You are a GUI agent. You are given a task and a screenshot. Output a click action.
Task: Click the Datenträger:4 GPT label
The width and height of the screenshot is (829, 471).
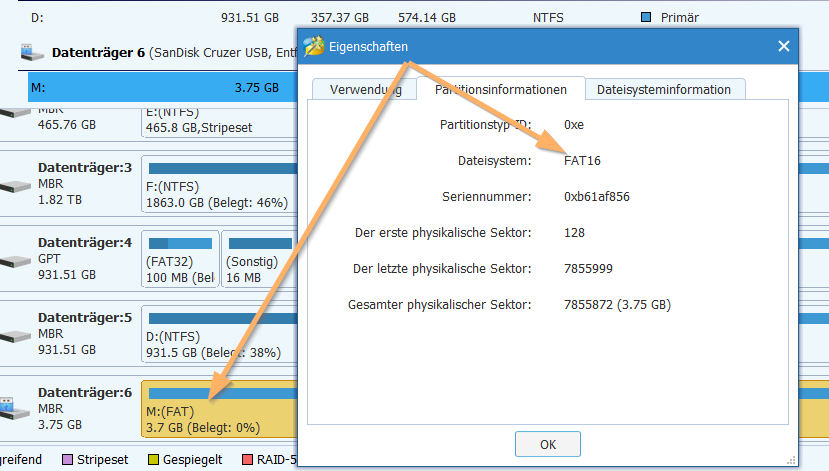point(85,243)
